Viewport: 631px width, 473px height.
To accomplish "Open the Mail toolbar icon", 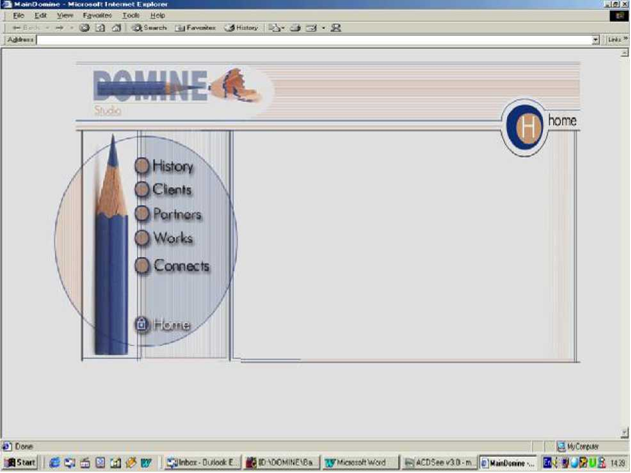I will point(274,28).
